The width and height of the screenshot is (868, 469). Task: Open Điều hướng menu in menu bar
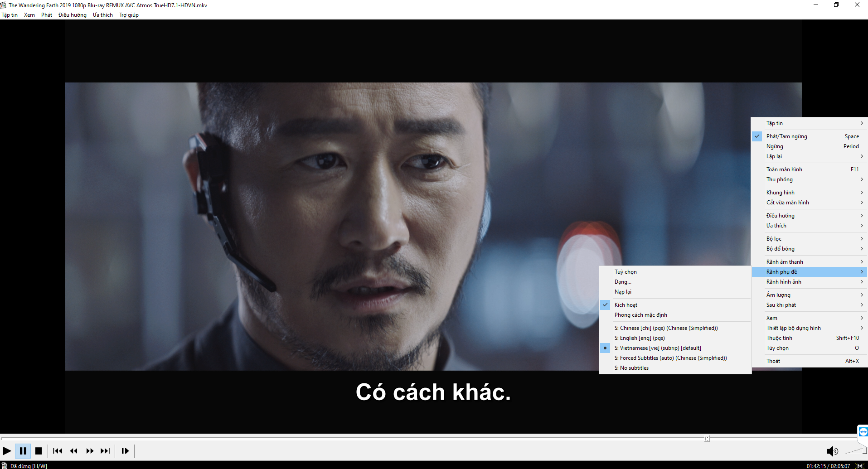click(x=73, y=15)
